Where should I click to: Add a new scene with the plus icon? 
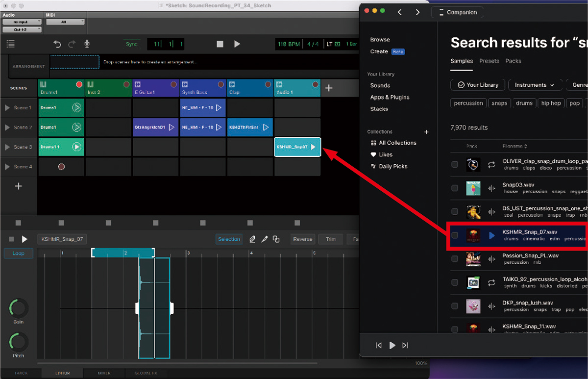18,186
